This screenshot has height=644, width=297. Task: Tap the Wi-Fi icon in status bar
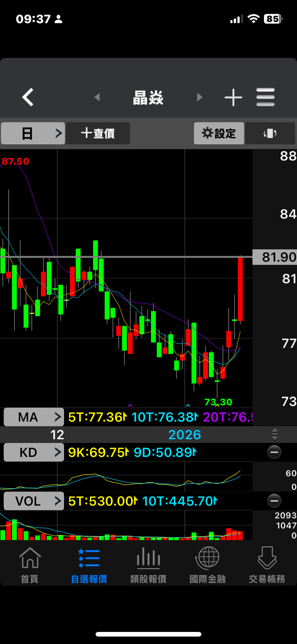tap(254, 19)
